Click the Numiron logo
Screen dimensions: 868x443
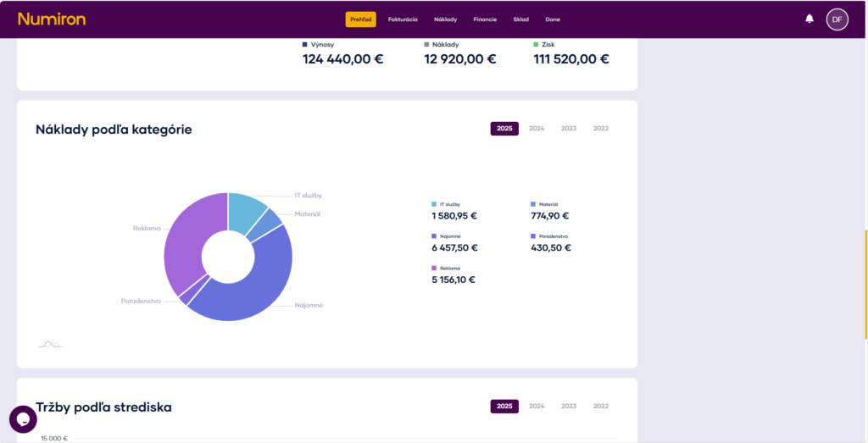tap(51, 19)
